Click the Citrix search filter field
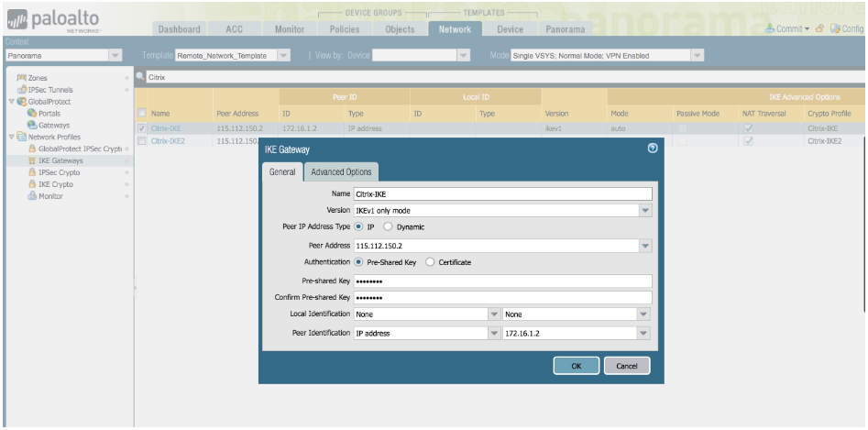Viewport: 868px width, 430px height. point(506,77)
